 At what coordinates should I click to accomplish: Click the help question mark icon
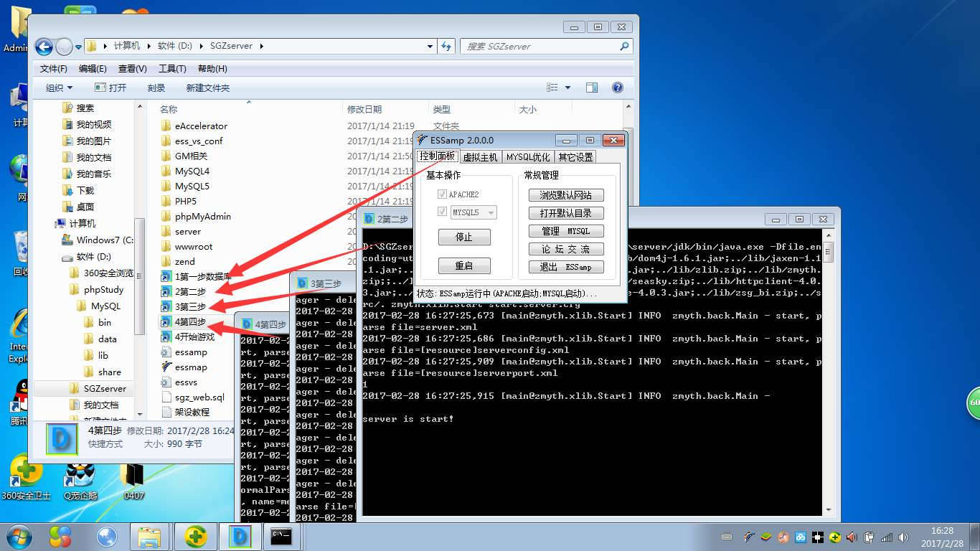tap(617, 88)
